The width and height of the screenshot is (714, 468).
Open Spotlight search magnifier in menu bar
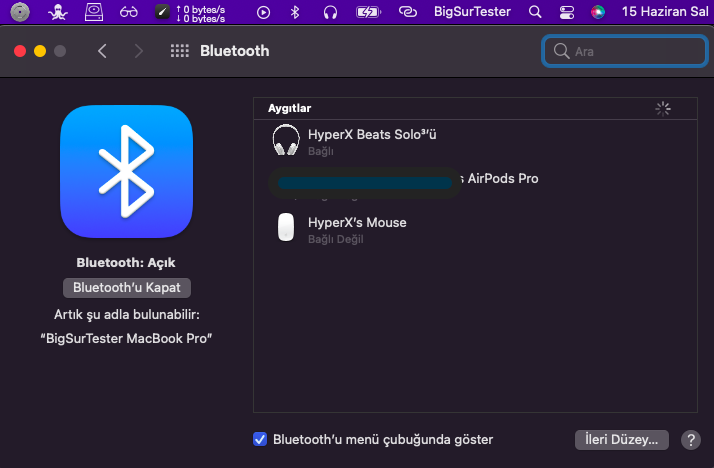coord(535,12)
